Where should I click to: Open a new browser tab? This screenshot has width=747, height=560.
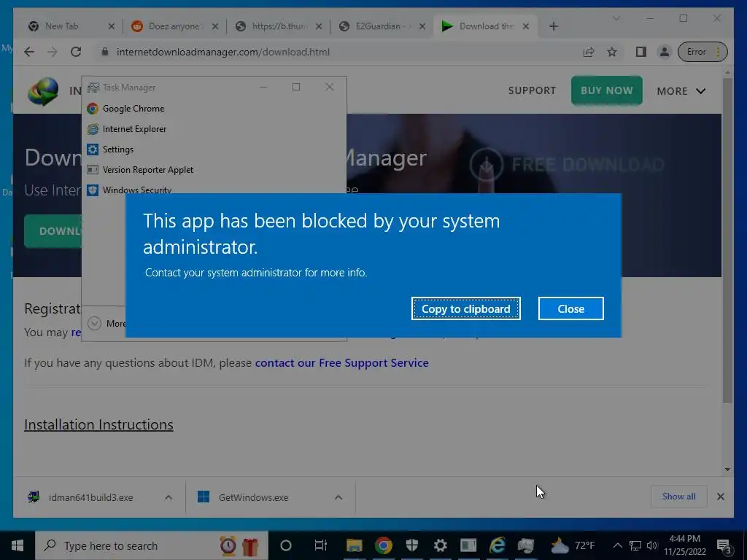click(x=553, y=27)
